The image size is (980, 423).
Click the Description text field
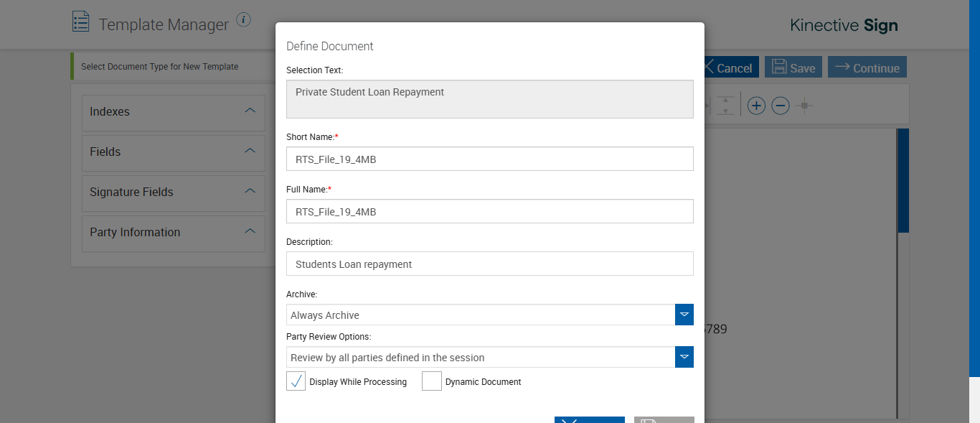(490, 264)
